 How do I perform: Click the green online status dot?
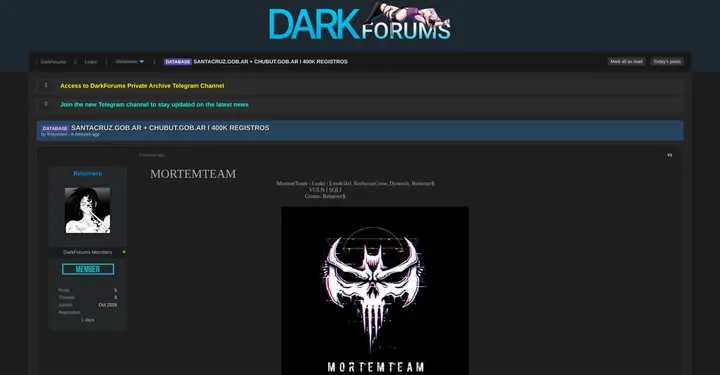[124, 252]
